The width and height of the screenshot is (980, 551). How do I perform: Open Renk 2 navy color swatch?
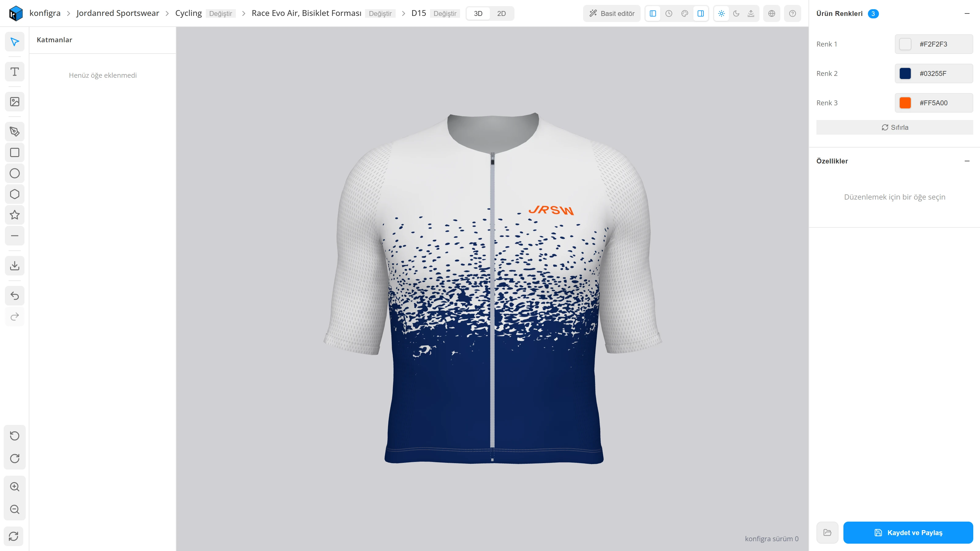click(x=905, y=73)
